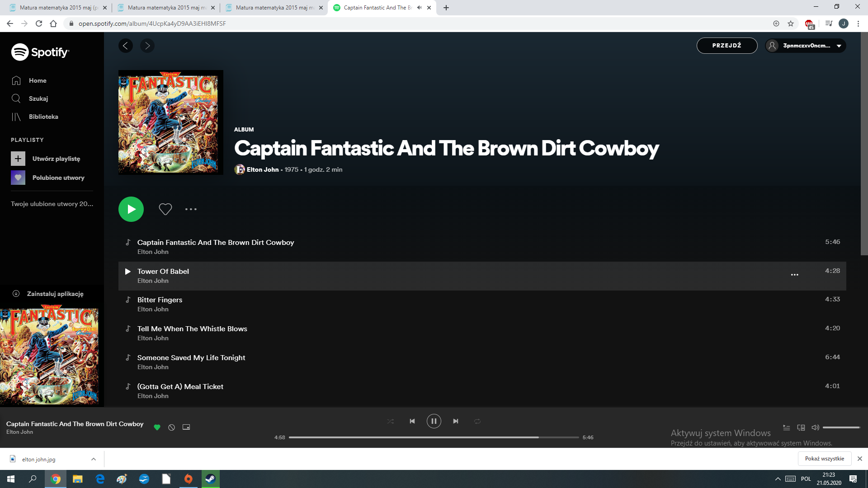Click the Bitter Fingers music note icon
Screen dimensions: 868x488
[x=128, y=300]
